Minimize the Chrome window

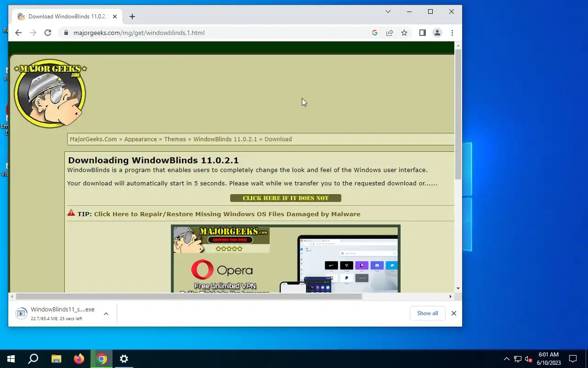[409, 11]
